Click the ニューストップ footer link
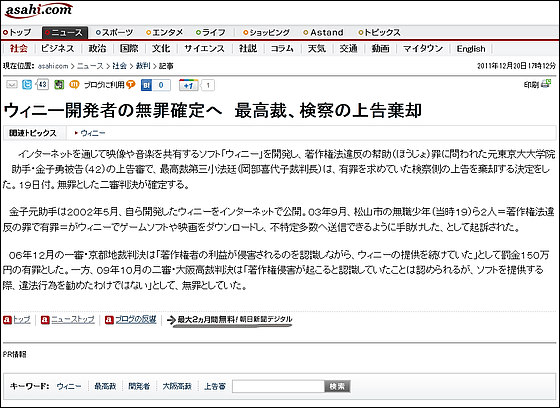Image resolution: width=560 pixels, height=408 pixels. pyautogui.click(x=73, y=319)
